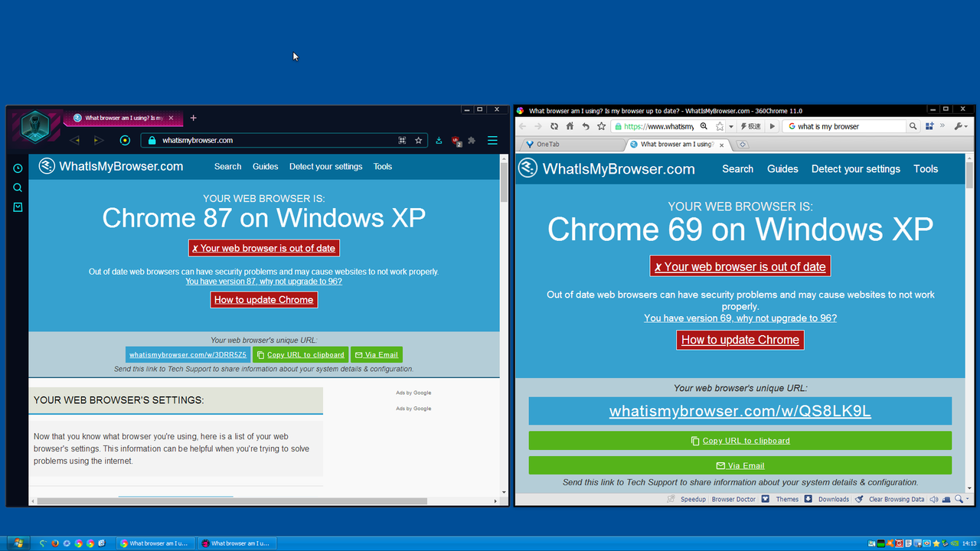Viewport: 980px width, 551px height.
Task: Open search icon in dark browser sidebar
Action: point(18,187)
